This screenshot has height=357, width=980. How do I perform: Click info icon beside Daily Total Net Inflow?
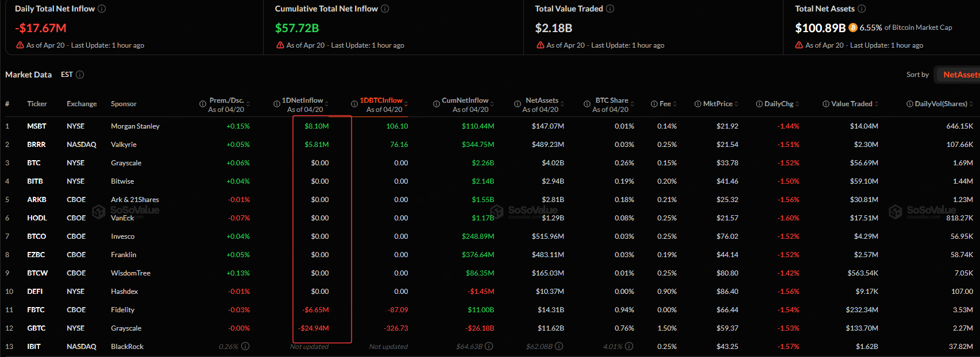coord(102,9)
